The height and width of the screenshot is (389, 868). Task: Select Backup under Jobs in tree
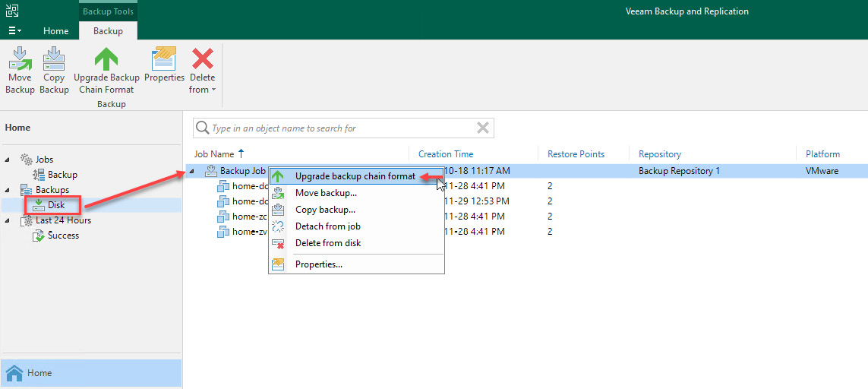click(x=62, y=175)
